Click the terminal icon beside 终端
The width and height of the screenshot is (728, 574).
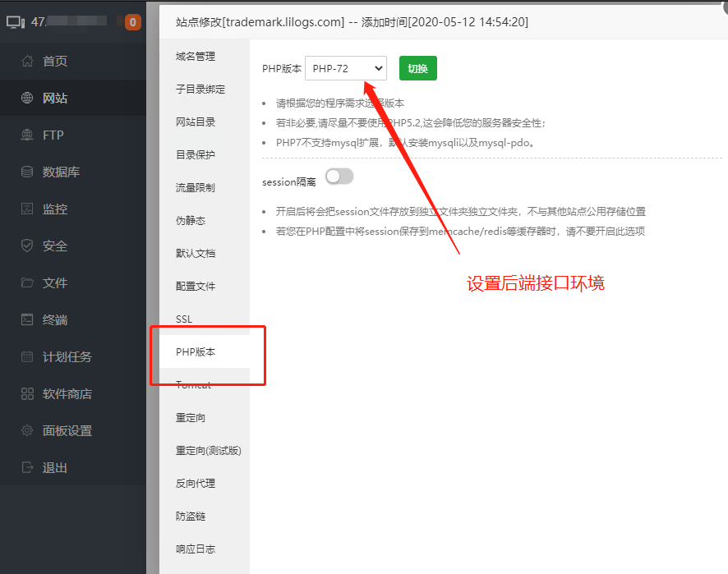[27, 320]
